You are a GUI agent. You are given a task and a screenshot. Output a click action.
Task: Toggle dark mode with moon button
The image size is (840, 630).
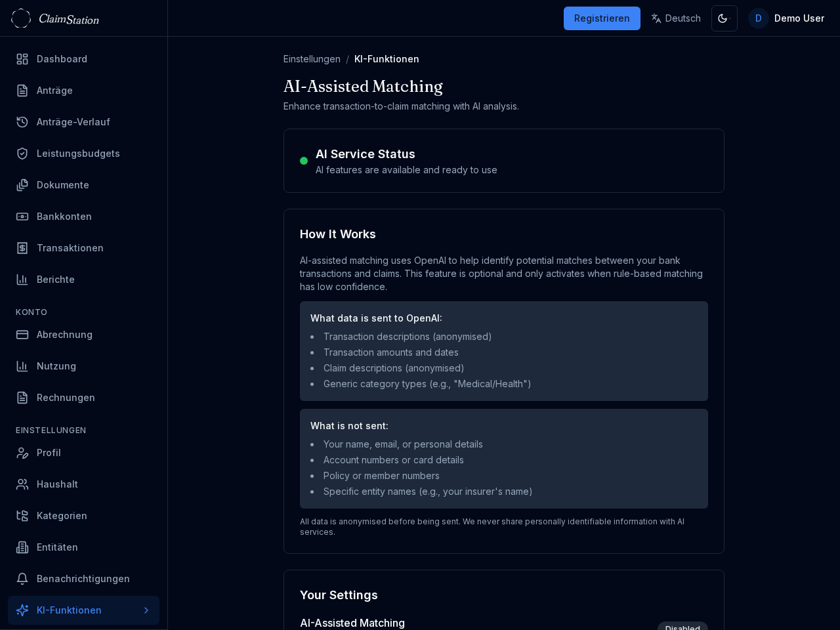coord(724,18)
